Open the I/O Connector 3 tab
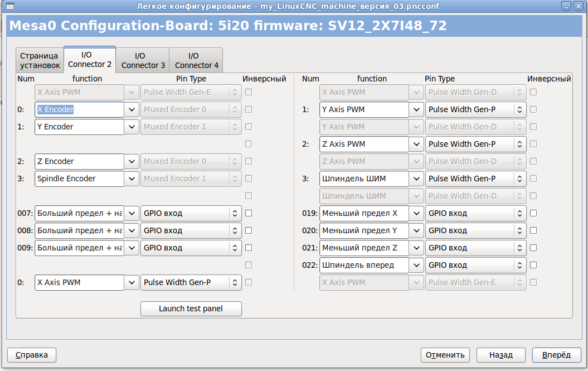The width and height of the screenshot is (588, 371). pyautogui.click(x=143, y=60)
